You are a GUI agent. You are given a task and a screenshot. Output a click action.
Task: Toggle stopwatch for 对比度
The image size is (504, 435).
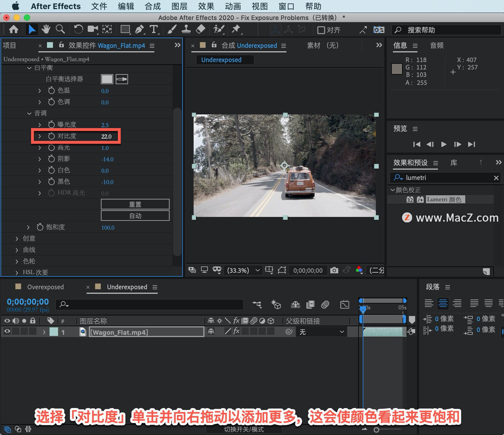(51, 136)
